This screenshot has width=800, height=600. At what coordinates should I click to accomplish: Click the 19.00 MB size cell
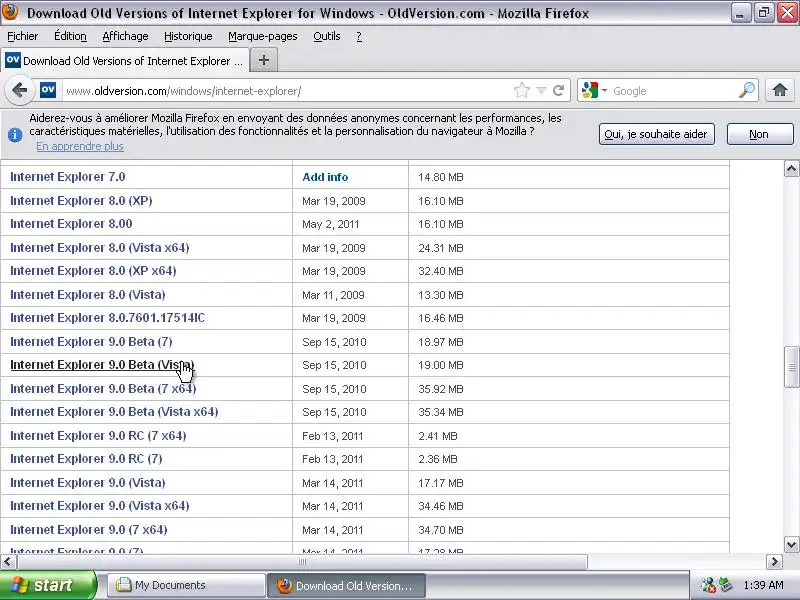(441, 365)
